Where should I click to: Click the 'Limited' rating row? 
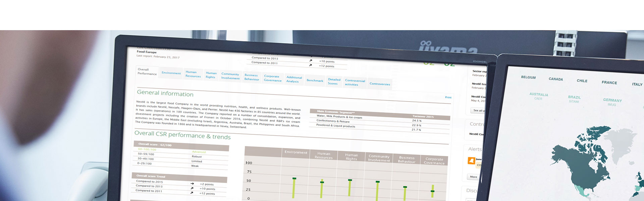click(x=180, y=160)
